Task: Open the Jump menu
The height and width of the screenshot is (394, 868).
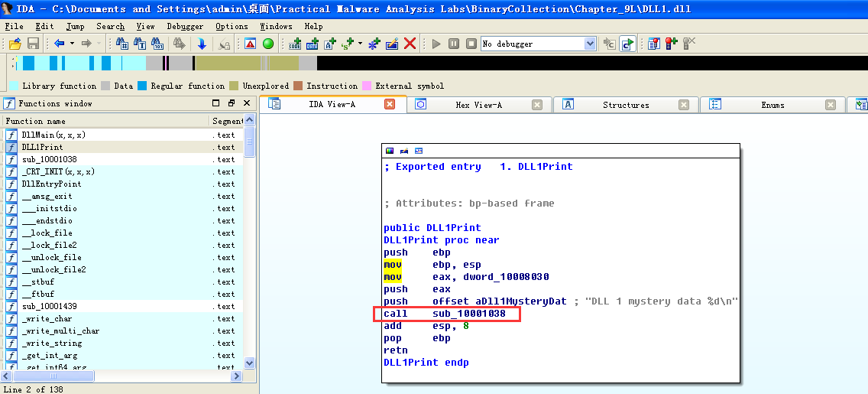Action: (76, 26)
